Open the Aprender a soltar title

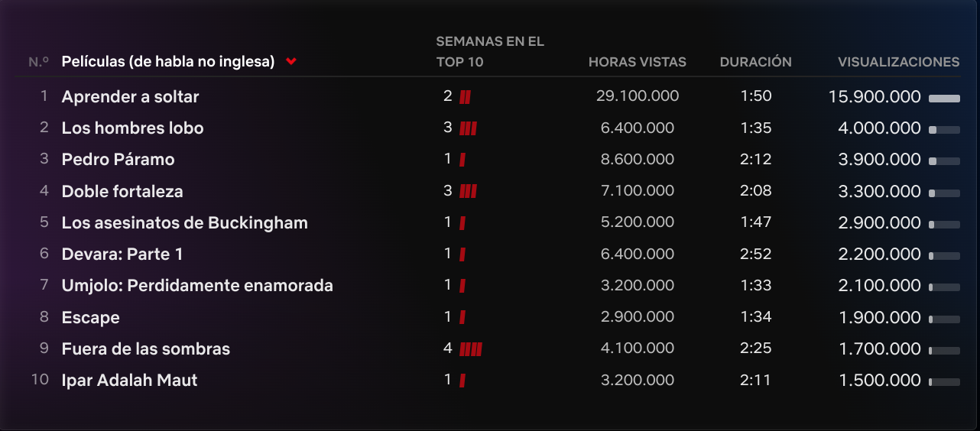131,97
